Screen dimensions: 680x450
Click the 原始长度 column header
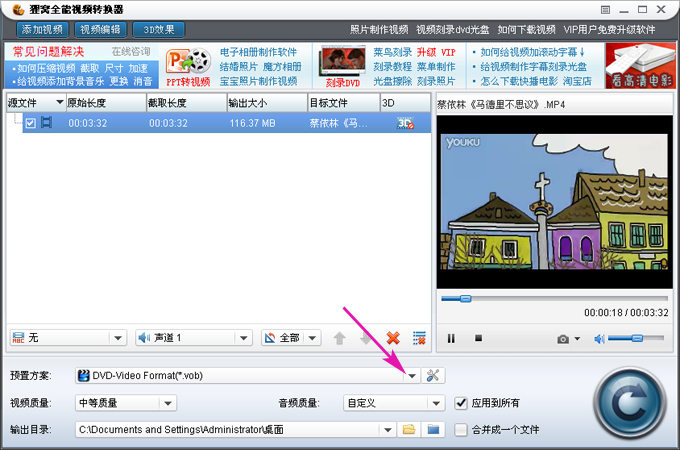coord(106,103)
